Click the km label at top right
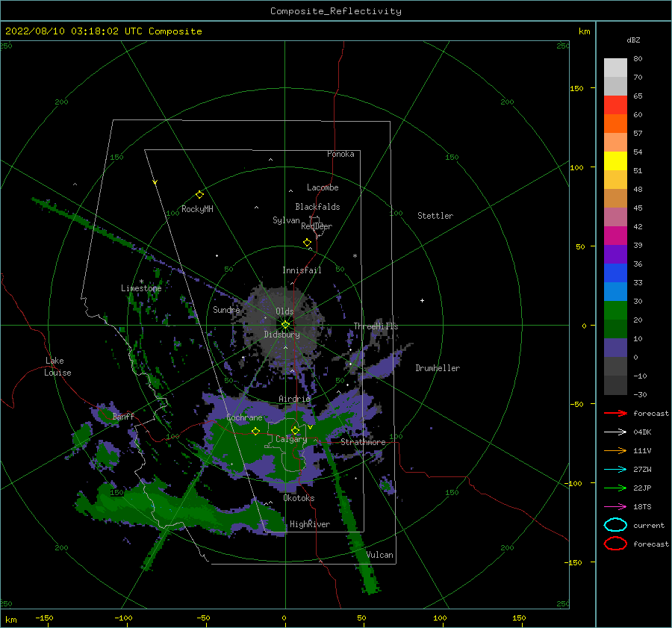 coord(584,31)
